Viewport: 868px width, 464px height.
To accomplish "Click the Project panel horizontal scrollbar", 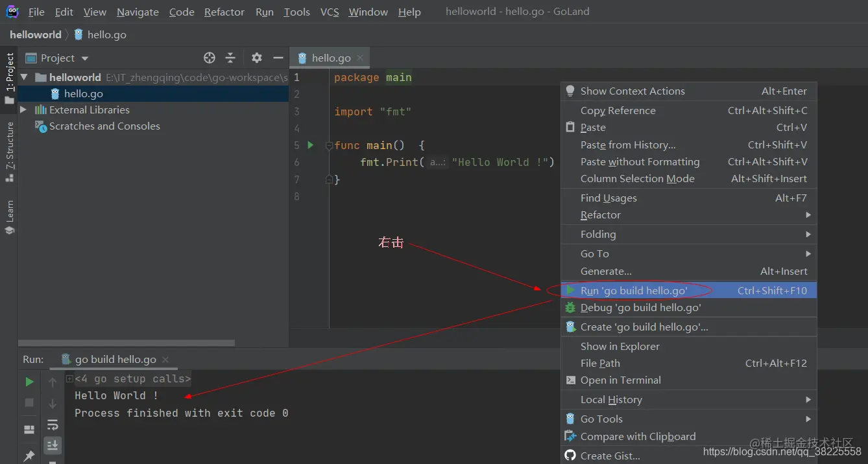I will click(x=127, y=343).
